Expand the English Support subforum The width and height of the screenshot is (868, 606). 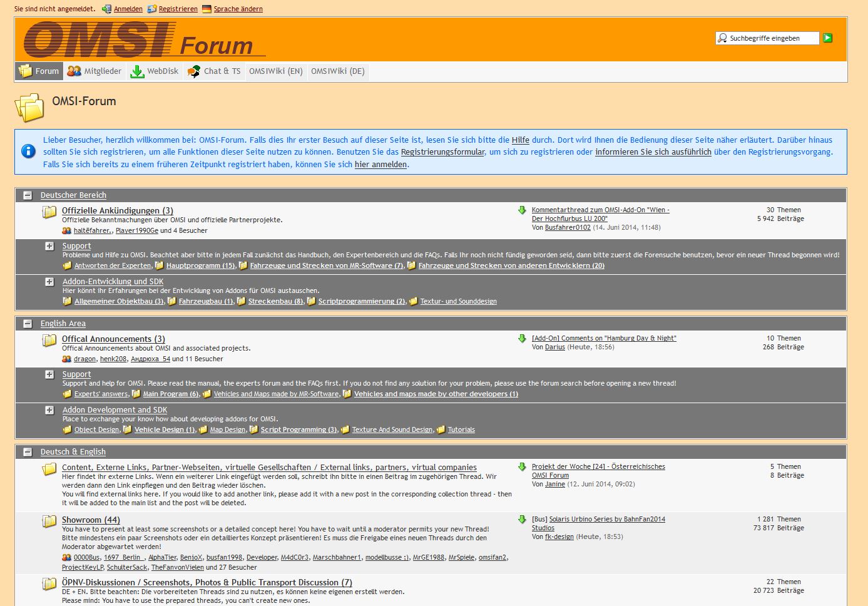tap(49, 374)
